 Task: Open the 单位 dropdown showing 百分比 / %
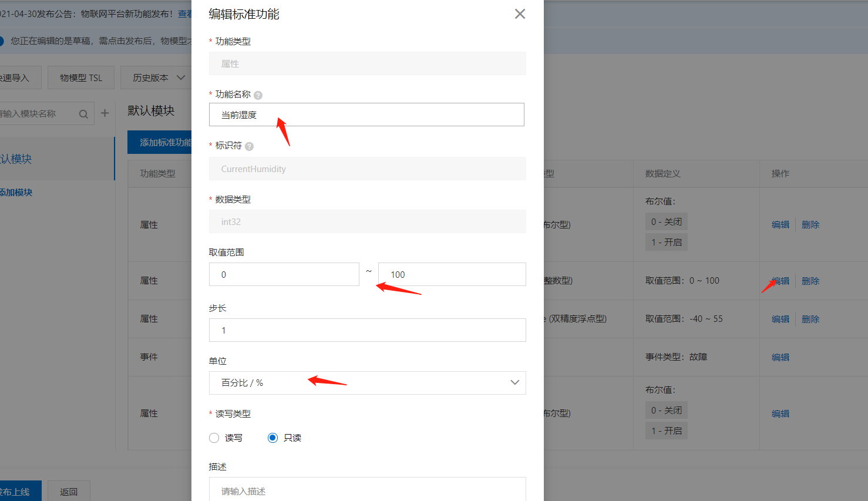pos(367,383)
